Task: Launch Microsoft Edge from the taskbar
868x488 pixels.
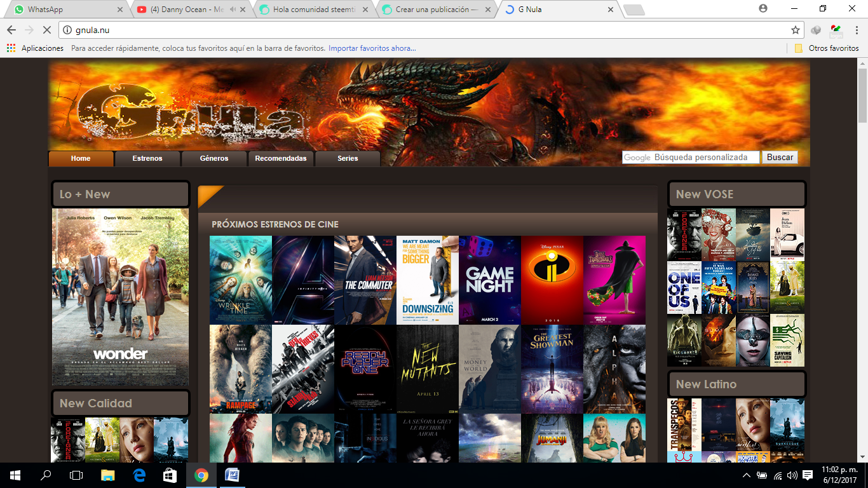Action: click(x=139, y=475)
